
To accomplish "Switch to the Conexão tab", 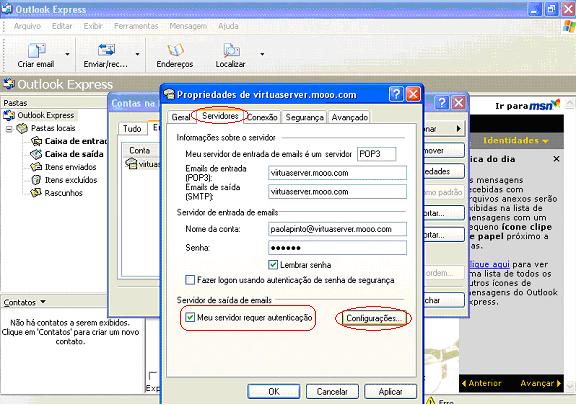I will (x=262, y=117).
